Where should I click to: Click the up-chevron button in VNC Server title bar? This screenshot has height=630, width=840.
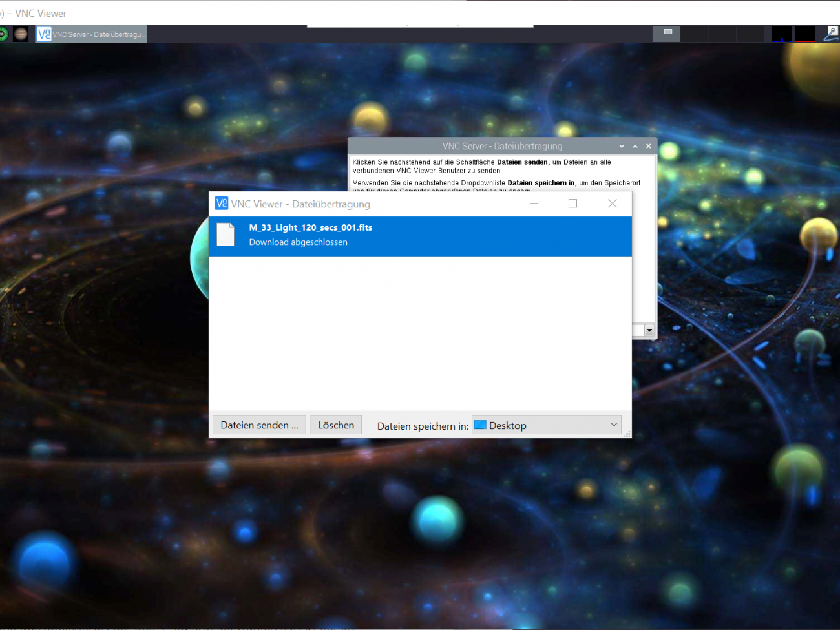(x=635, y=146)
